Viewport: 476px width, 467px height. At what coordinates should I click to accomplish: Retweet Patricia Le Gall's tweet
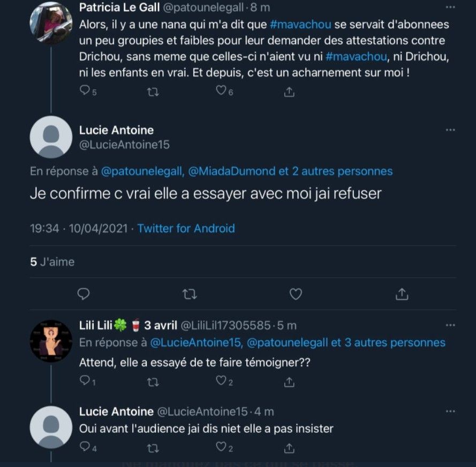point(153,92)
